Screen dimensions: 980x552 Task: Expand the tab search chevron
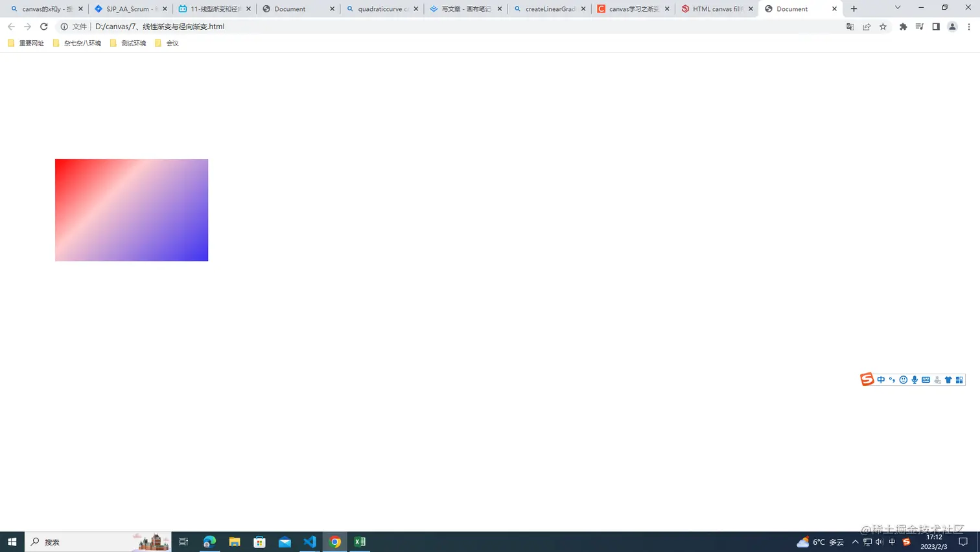(x=898, y=8)
